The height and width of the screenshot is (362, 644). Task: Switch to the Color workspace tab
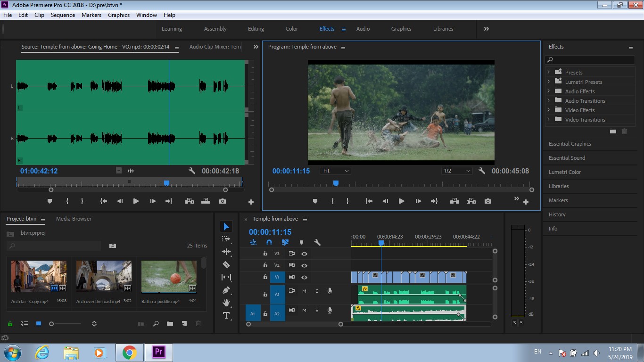[292, 29]
